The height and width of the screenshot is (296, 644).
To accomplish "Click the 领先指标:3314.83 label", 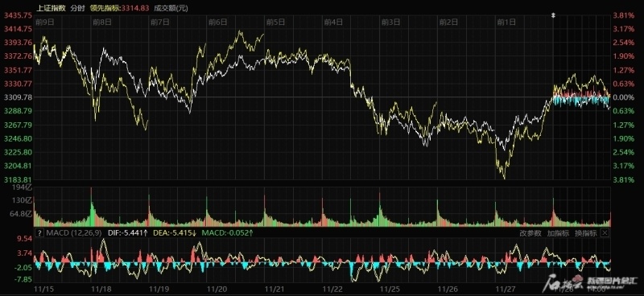I will pyautogui.click(x=119, y=8).
